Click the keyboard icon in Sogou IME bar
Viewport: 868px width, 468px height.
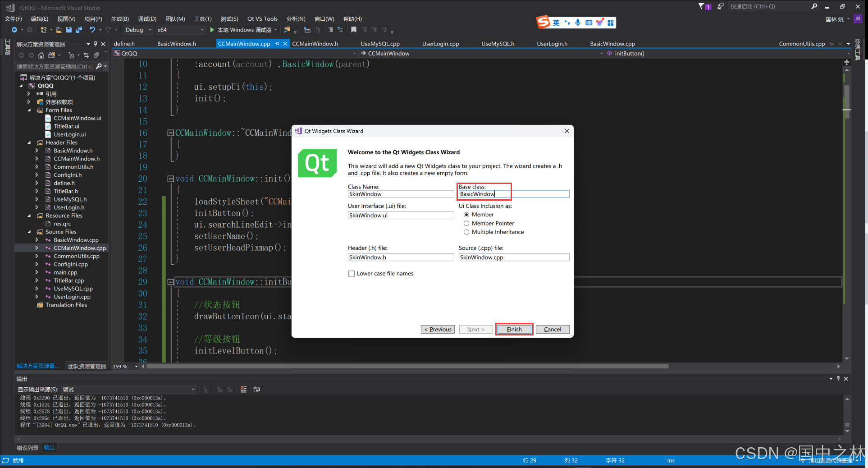[x=589, y=23]
